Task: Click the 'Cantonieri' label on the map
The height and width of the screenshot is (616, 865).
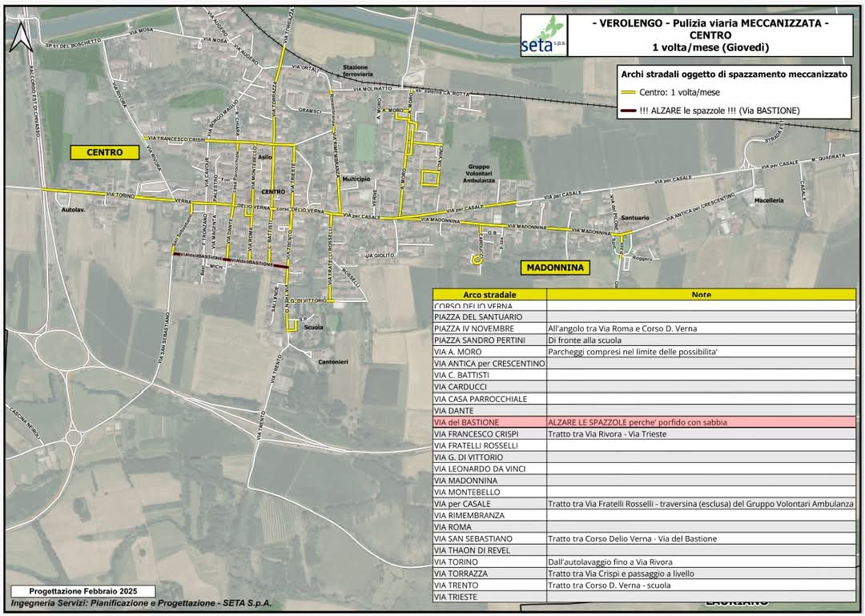Action: pyautogui.click(x=333, y=362)
